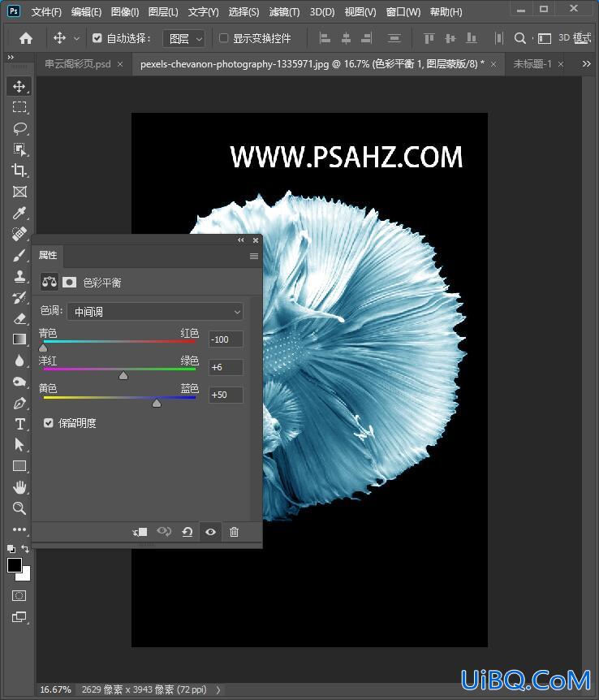Select the Frame tool
This screenshot has height=700, width=599.
click(19, 192)
